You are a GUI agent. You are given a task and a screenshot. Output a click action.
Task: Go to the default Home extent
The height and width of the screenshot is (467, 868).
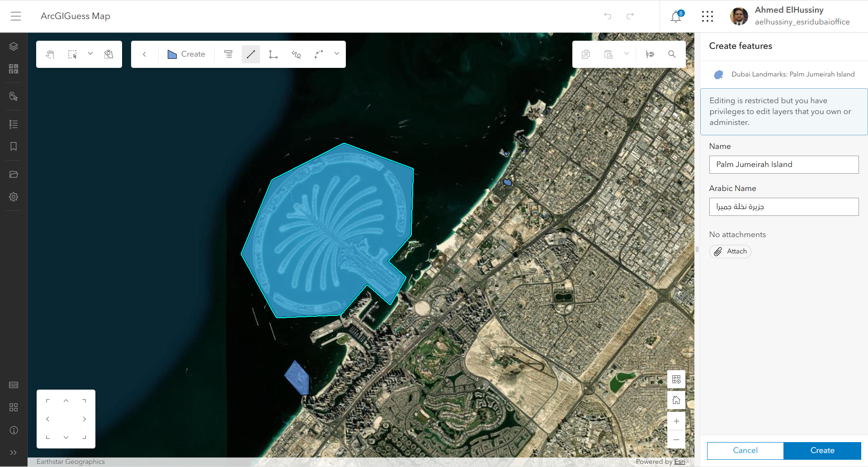click(676, 400)
